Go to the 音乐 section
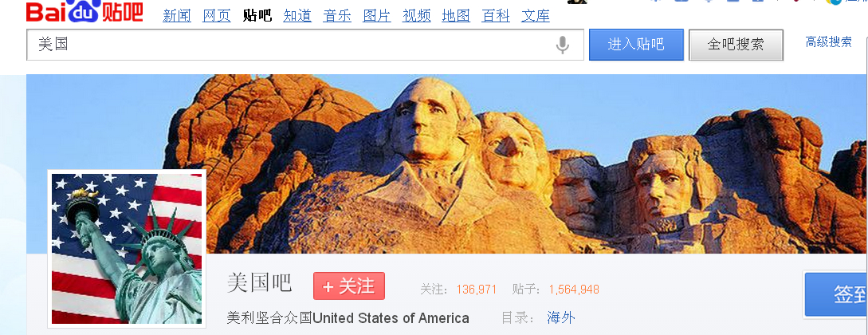This screenshot has width=868, height=335. coord(337,15)
